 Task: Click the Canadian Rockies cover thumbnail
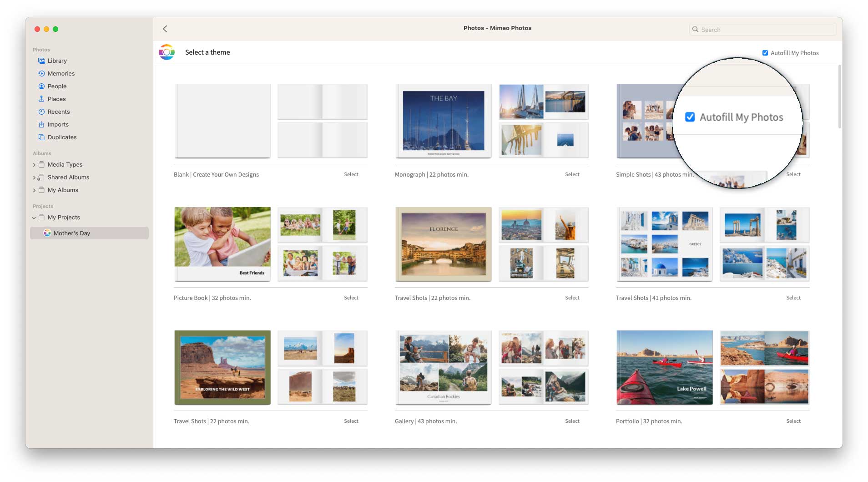pyautogui.click(x=444, y=368)
